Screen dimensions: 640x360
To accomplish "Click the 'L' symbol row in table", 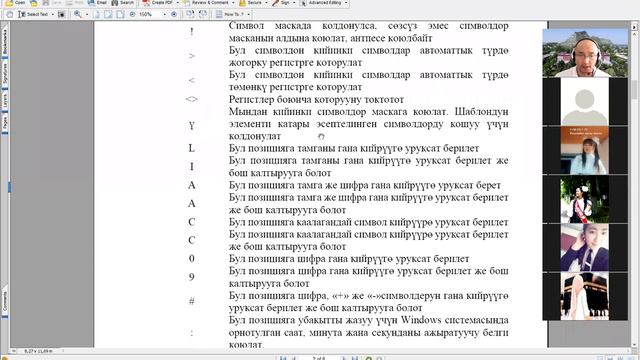I will [191, 148].
